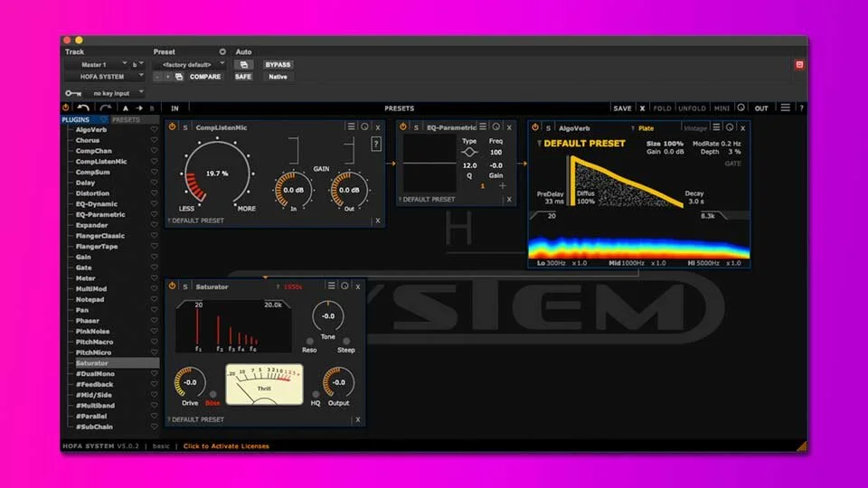Viewport: 868px width, 488px height.
Task: Solo the EQ-Parametric module
Action: tap(416, 127)
